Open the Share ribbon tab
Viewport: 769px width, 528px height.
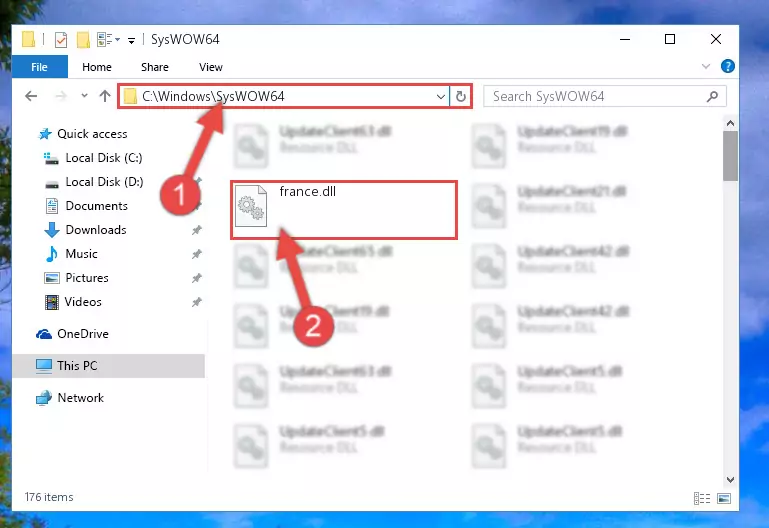154,67
